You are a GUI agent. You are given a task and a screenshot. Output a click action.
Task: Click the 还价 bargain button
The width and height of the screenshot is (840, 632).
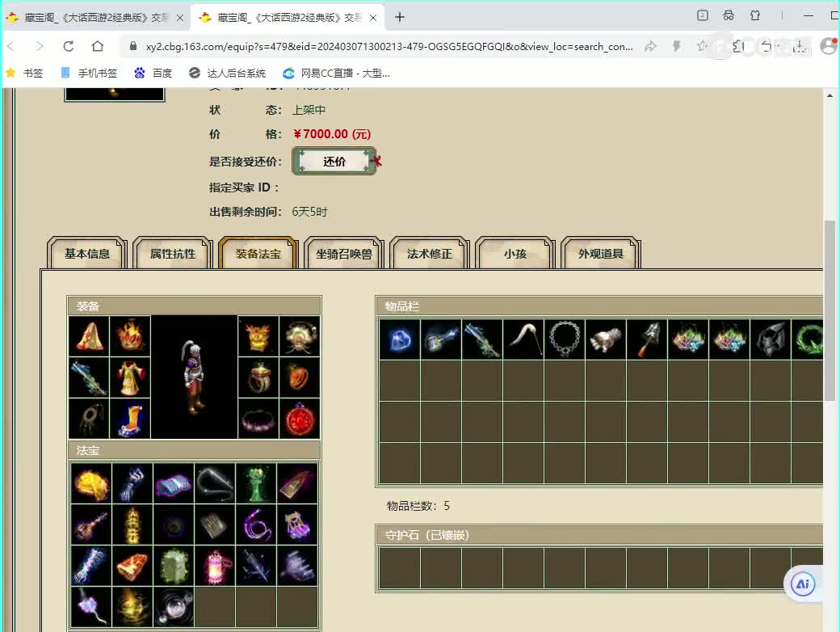[334, 162]
